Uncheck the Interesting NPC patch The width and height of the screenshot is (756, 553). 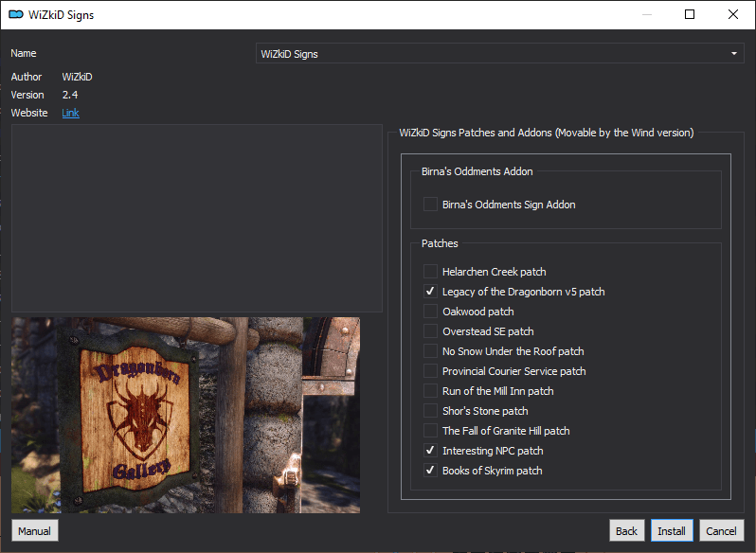(x=430, y=451)
